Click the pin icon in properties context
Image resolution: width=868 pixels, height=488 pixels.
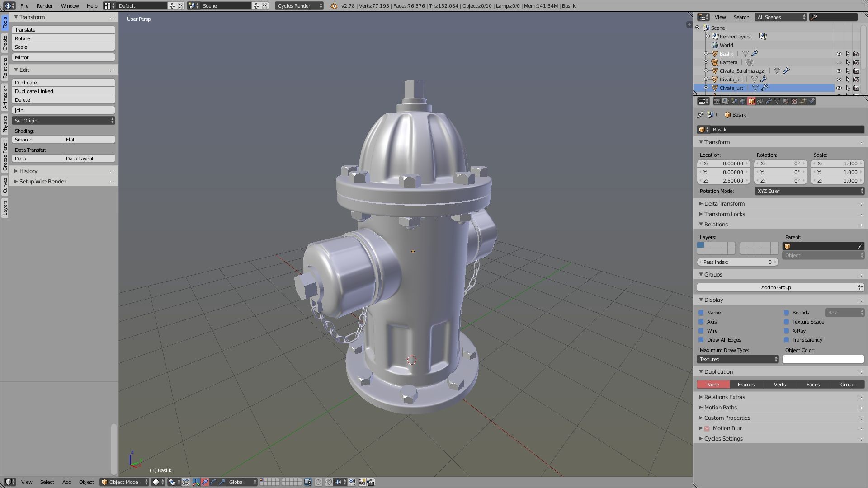tap(701, 115)
